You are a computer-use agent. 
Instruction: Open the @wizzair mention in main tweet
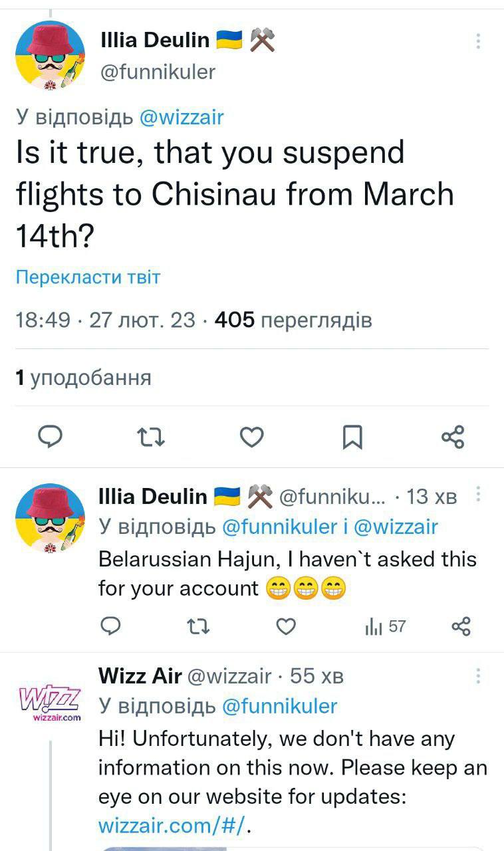coord(182,118)
